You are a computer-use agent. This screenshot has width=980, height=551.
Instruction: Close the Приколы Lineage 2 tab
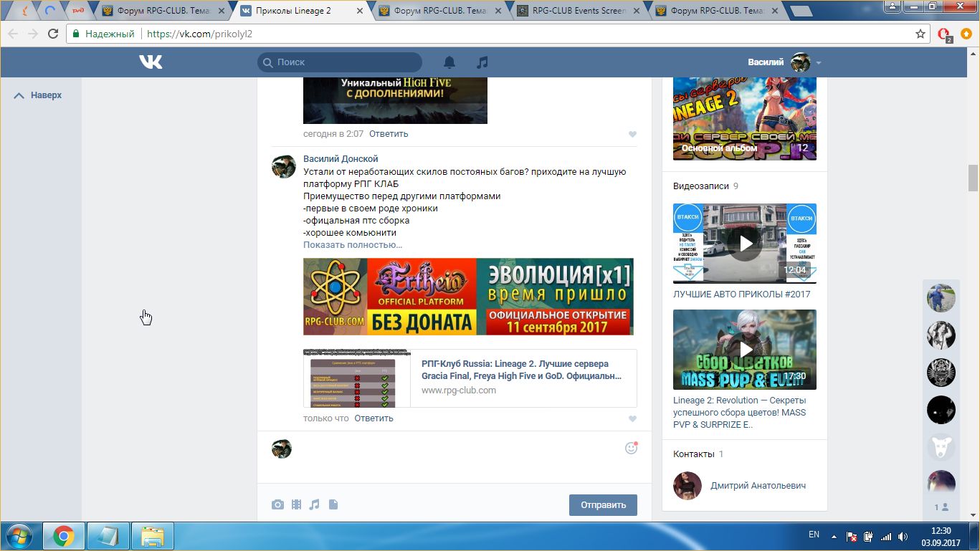click(359, 11)
